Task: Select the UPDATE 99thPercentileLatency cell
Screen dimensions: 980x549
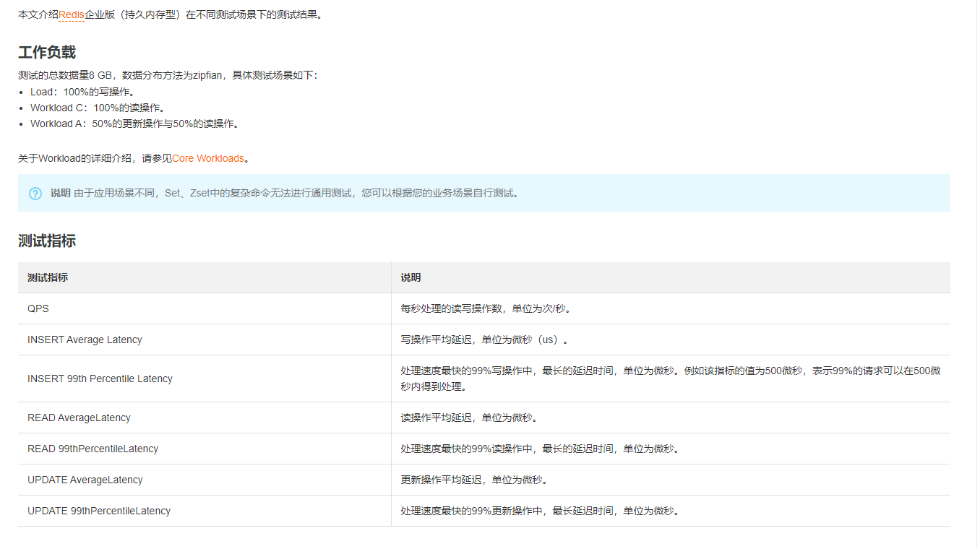Action: pos(205,511)
